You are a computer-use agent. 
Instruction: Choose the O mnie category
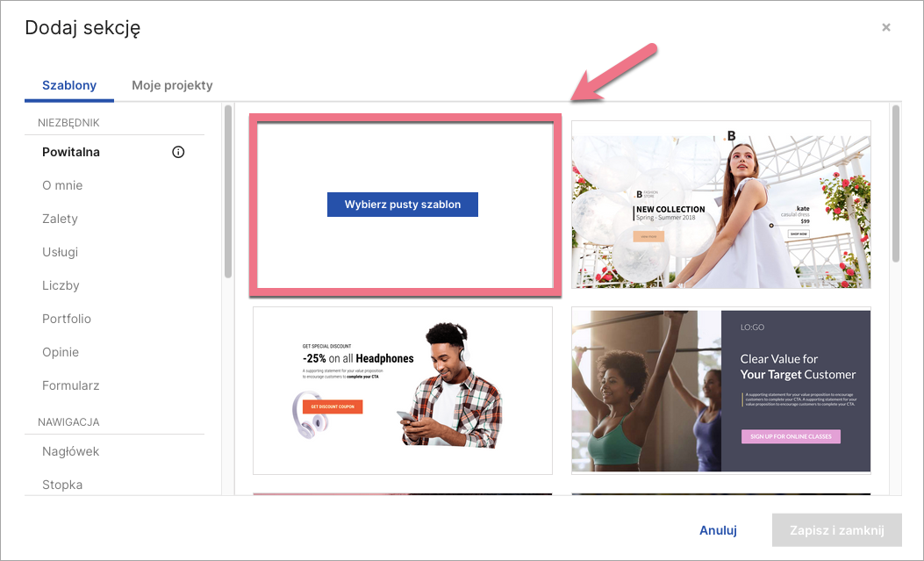pos(62,185)
